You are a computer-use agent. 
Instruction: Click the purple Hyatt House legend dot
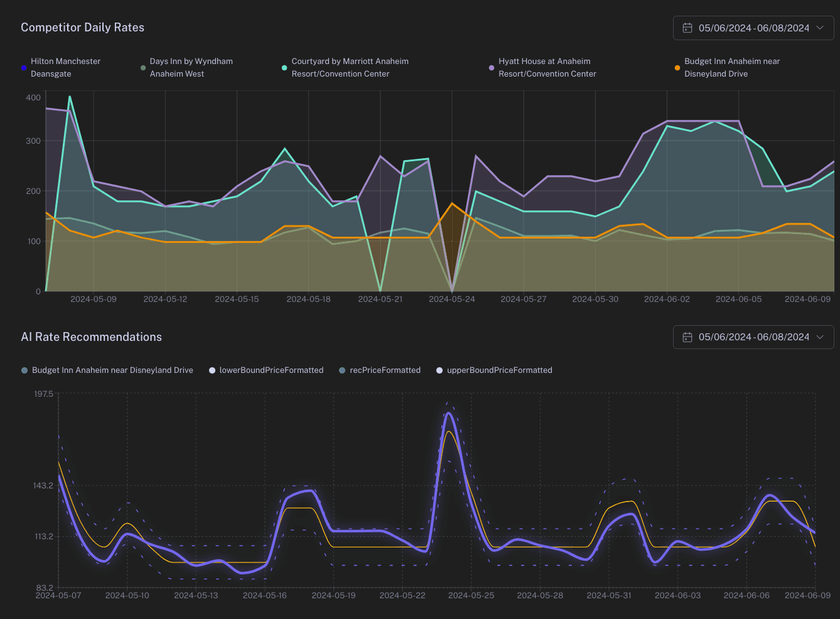coord(492,68)
